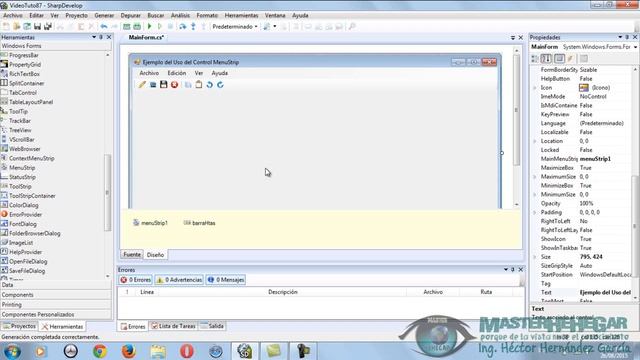Viewport: 640px width, 360px height.
Task: Open Chrome from the Windows taskbar
Action: pos(100,351)
